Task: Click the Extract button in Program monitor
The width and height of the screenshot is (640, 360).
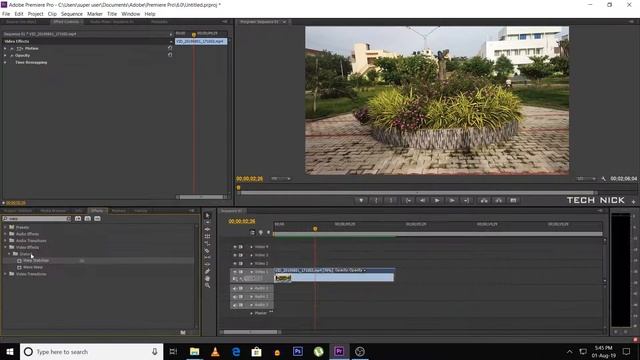Action: coord(498,200)
